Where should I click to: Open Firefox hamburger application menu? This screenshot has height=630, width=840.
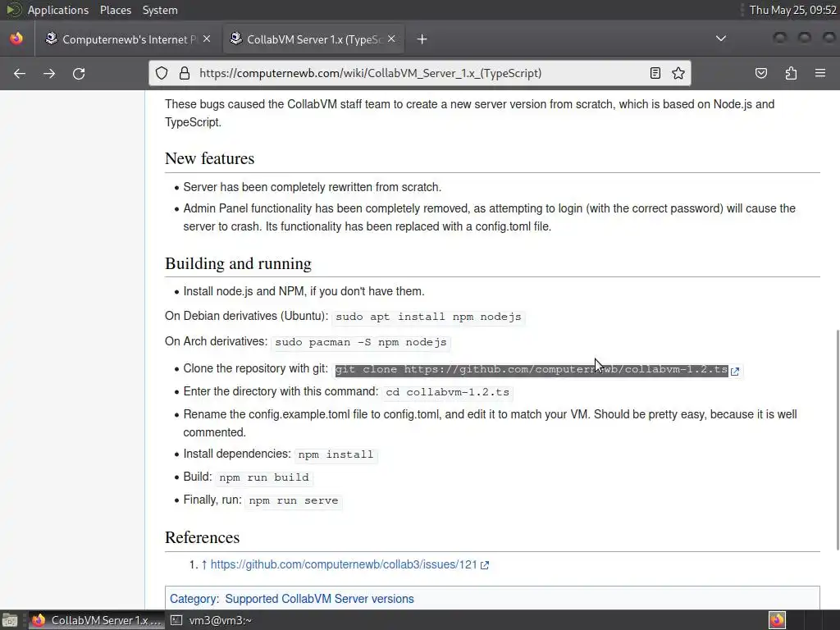click(820, 73)
